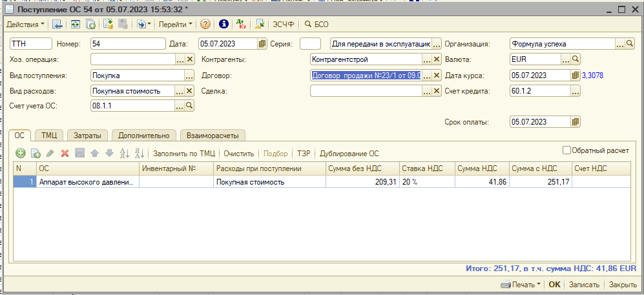Image resolution: width=644 pixels, height=295 pixels.
Task: Click the Записать button
Action: coord(585,285)
